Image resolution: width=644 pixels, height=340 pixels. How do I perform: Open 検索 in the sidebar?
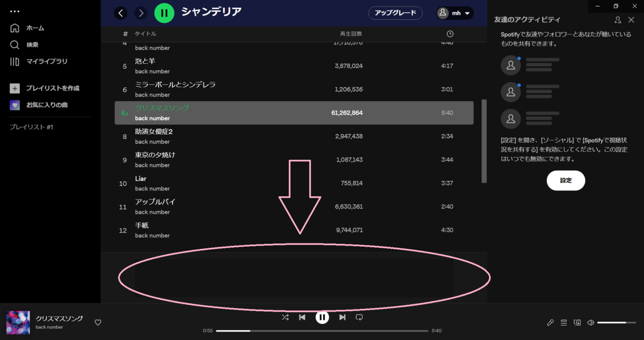pyautogui.click(x=24, y=45)
